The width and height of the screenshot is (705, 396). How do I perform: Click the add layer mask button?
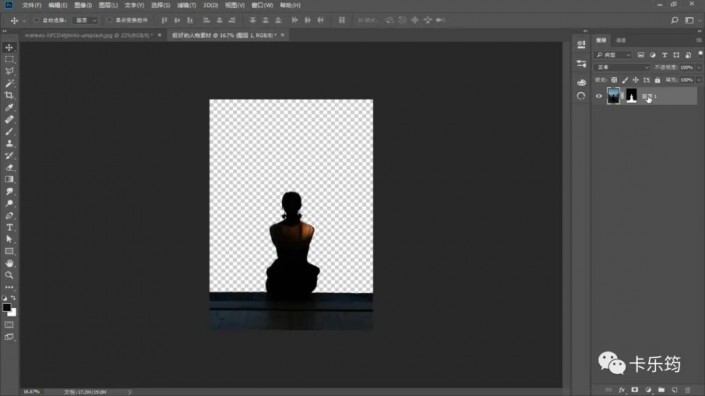point(634,390)
